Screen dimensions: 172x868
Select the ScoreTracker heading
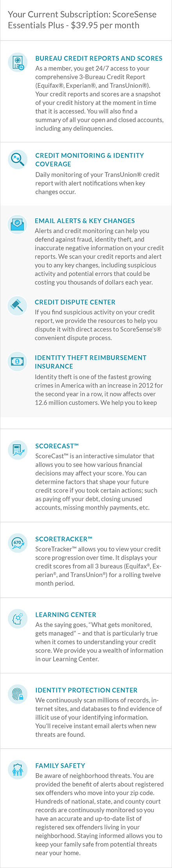pos(64,539)
